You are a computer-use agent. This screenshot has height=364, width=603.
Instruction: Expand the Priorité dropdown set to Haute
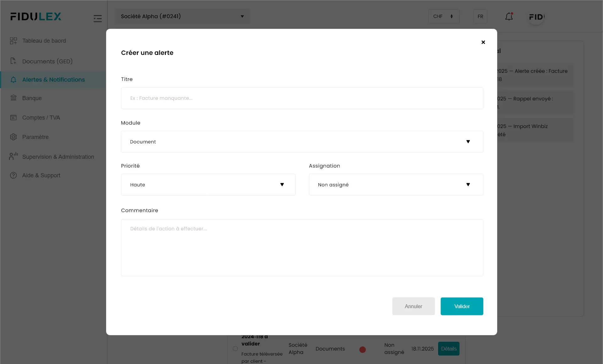click(208, 185)
